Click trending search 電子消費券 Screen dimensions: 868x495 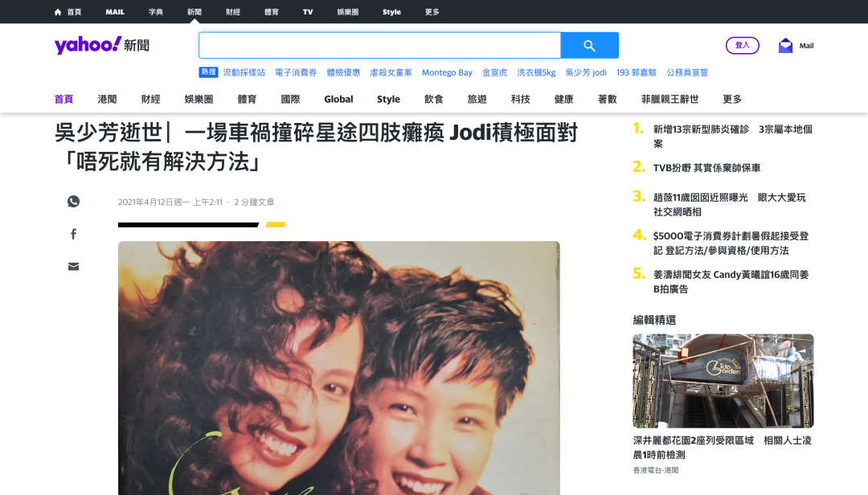click(x=296, y=72)
